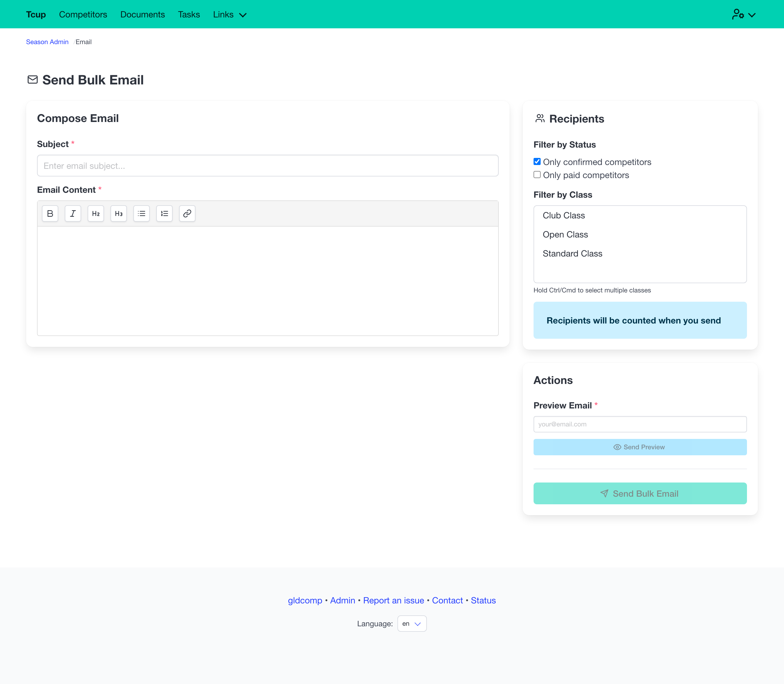Apply H2 heading in editor toolbar
The width and height of the screenshot is (784, 684).
(96, 213)
